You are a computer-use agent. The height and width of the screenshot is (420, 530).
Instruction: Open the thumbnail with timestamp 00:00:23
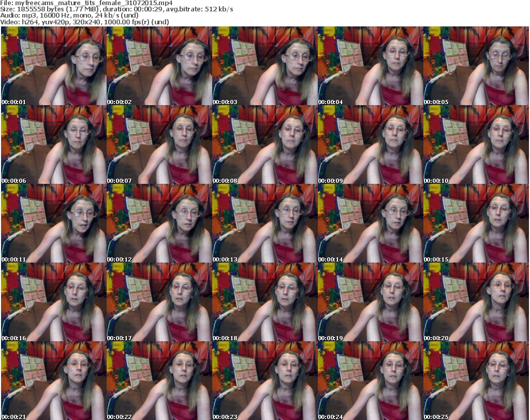click(x=264, y=381)
